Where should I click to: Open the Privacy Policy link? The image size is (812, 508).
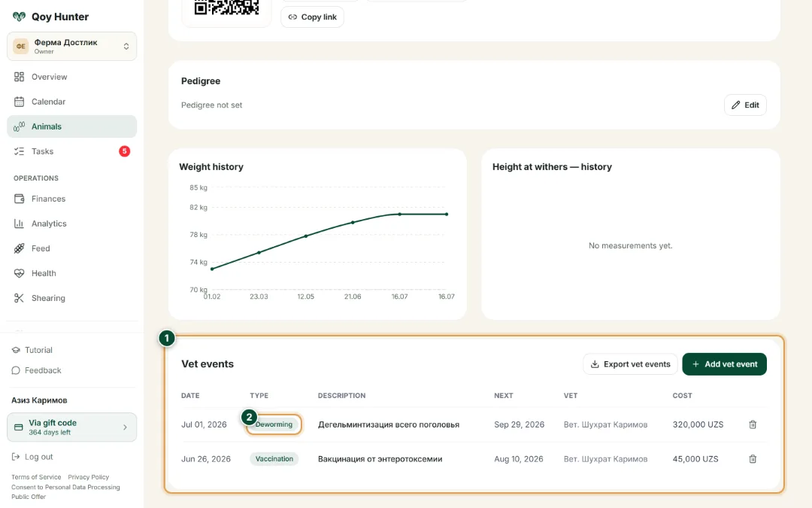pyautogui.click(x=89, y=477)
